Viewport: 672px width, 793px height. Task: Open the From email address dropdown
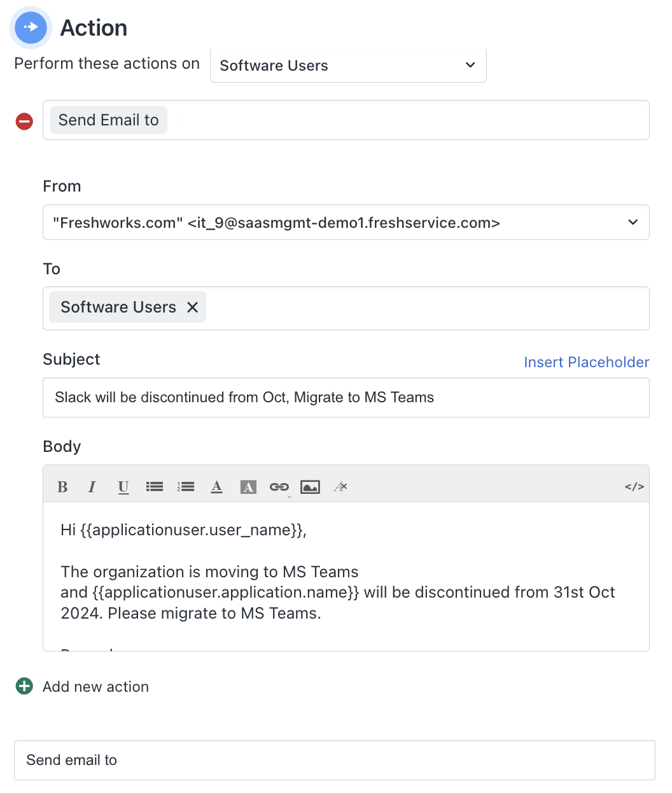click(346, 222)
